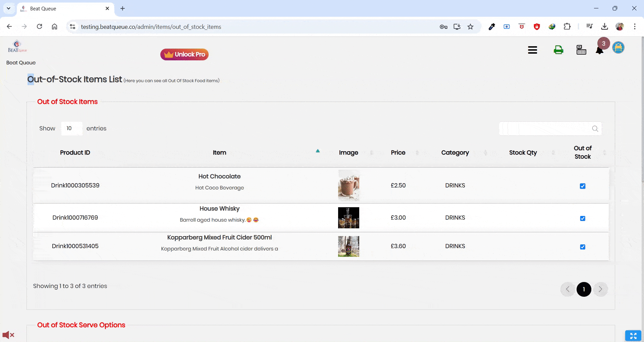The width and height of the screenshot is (644, 342).
Task: Open the Show entries dropdown
Action: tap(71, 128)
